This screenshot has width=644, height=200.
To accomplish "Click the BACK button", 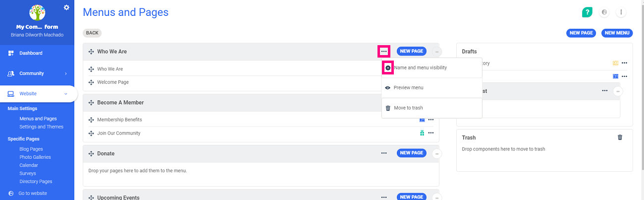I will coord(92,33).
